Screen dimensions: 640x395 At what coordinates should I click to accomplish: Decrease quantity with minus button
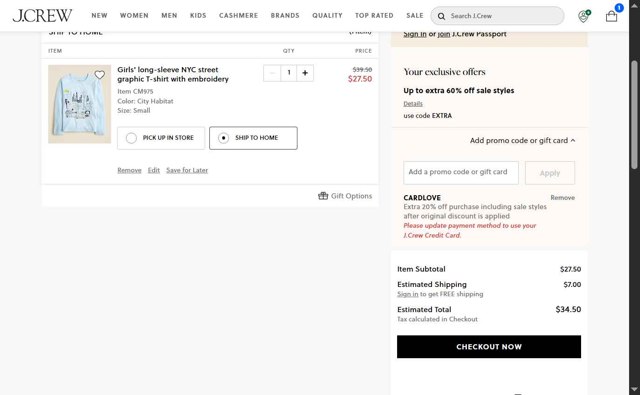click(272, 73)
